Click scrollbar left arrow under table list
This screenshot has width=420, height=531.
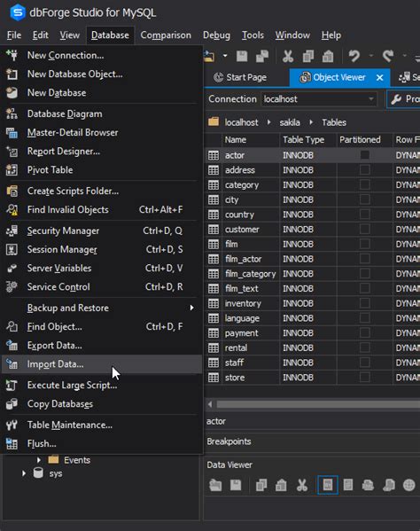tap(210, 404)
